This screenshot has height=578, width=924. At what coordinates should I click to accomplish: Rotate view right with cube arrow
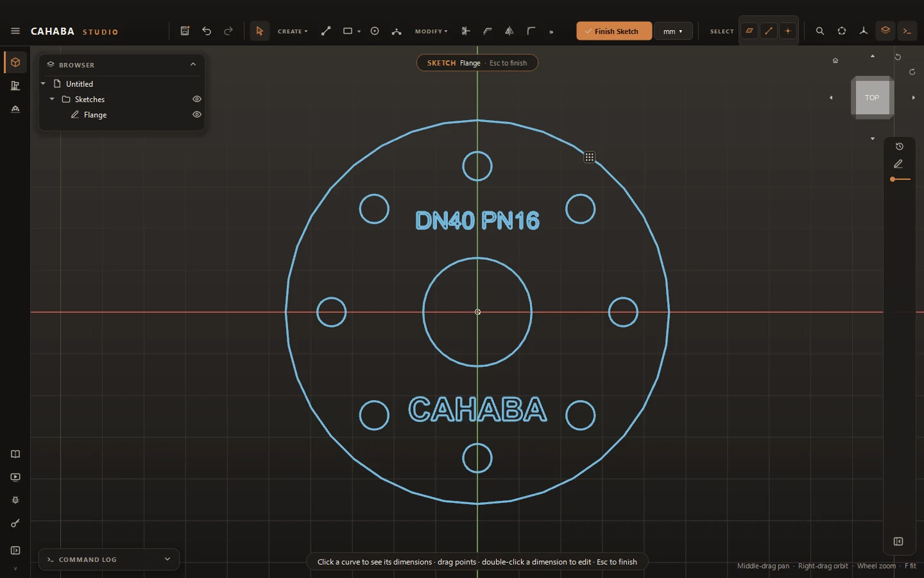coord(914,98)
